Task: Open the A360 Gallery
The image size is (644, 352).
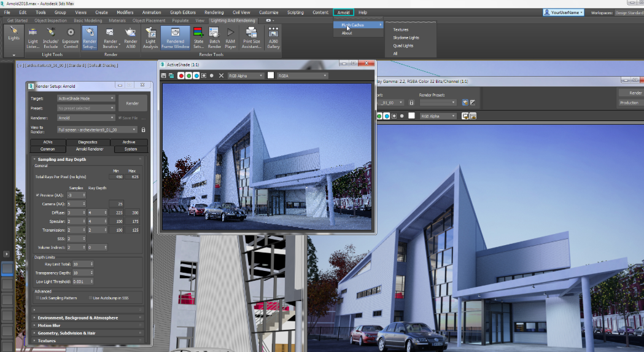Action: point(273,38)
